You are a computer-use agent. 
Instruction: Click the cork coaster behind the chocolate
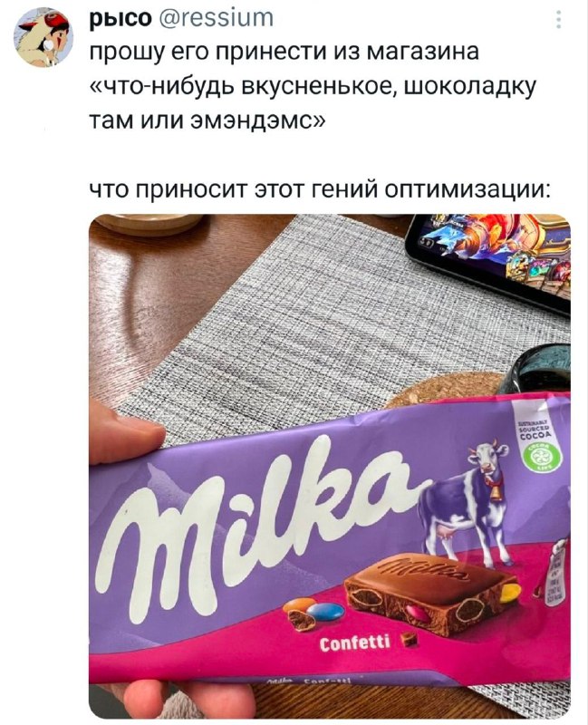point(446,390)
